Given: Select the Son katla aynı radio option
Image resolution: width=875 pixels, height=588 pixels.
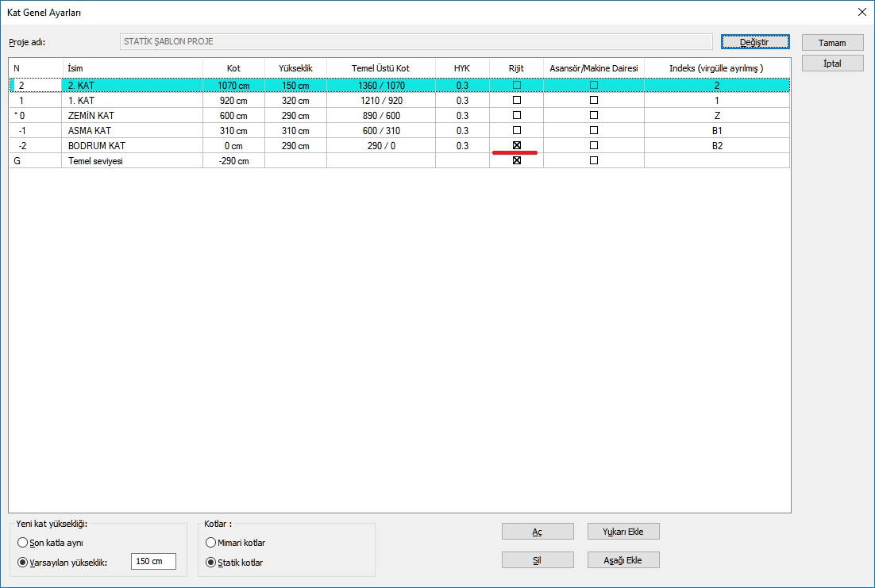Looking at the screenshot, I should [22, 543].
